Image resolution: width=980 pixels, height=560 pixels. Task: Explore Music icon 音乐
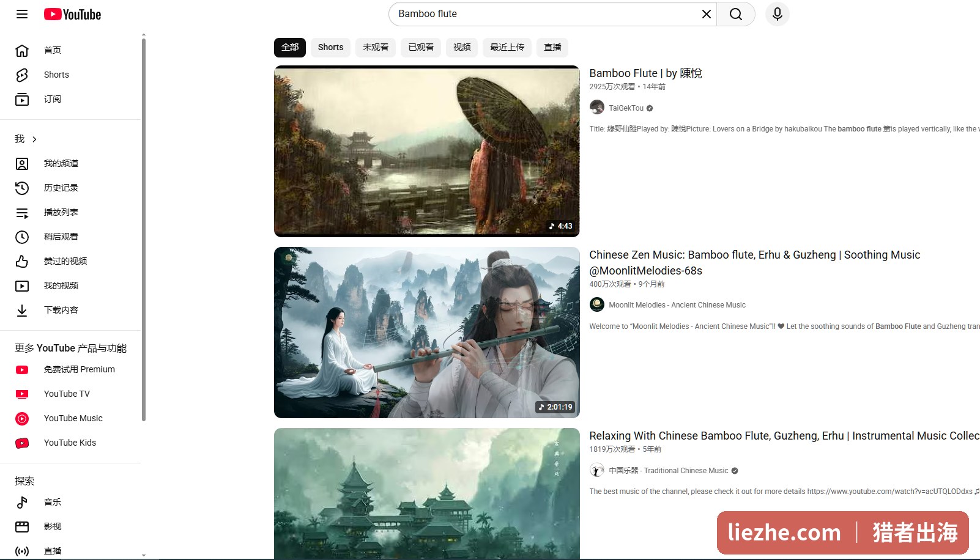22,502
